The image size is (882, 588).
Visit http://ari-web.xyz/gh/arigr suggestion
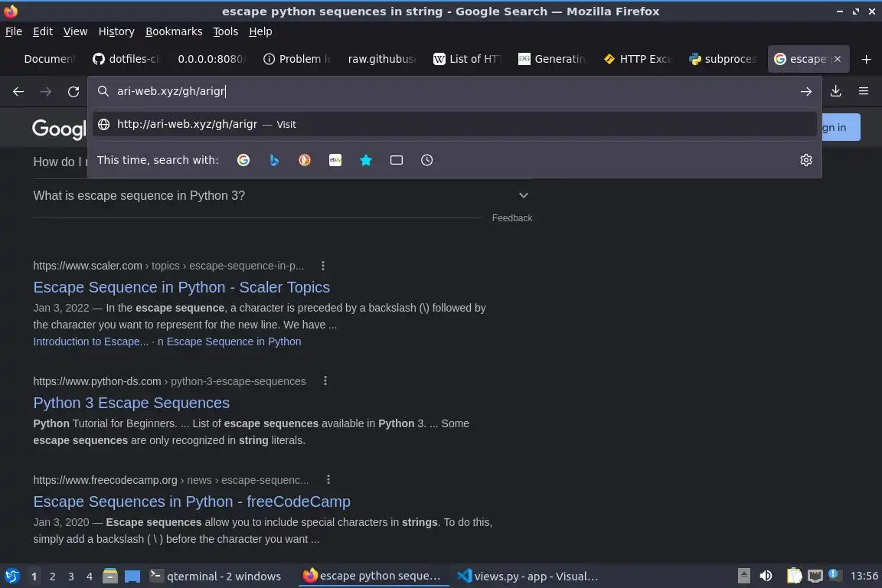455,124
